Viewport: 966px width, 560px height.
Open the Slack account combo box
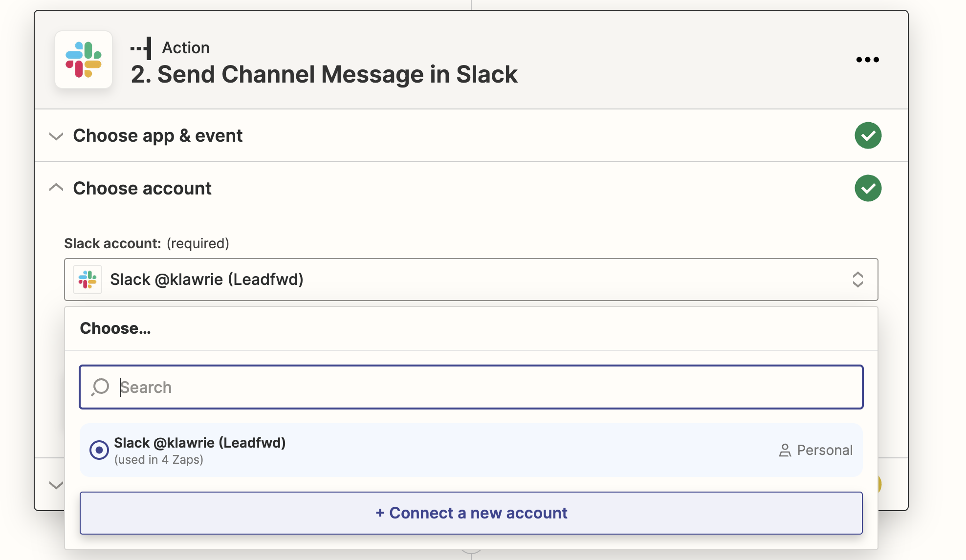(471, 280)
